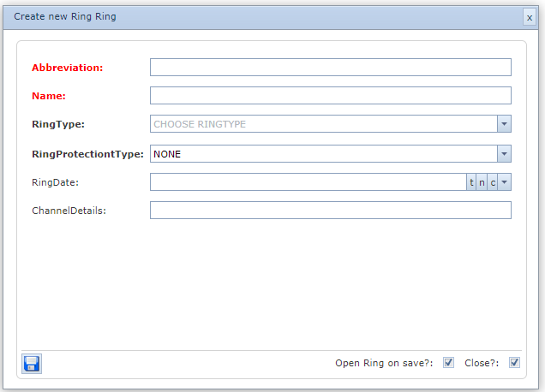Screen dimensions: 545x392
Task: Focus the Abbreviation text field
Action: click(x=330, y=68)
